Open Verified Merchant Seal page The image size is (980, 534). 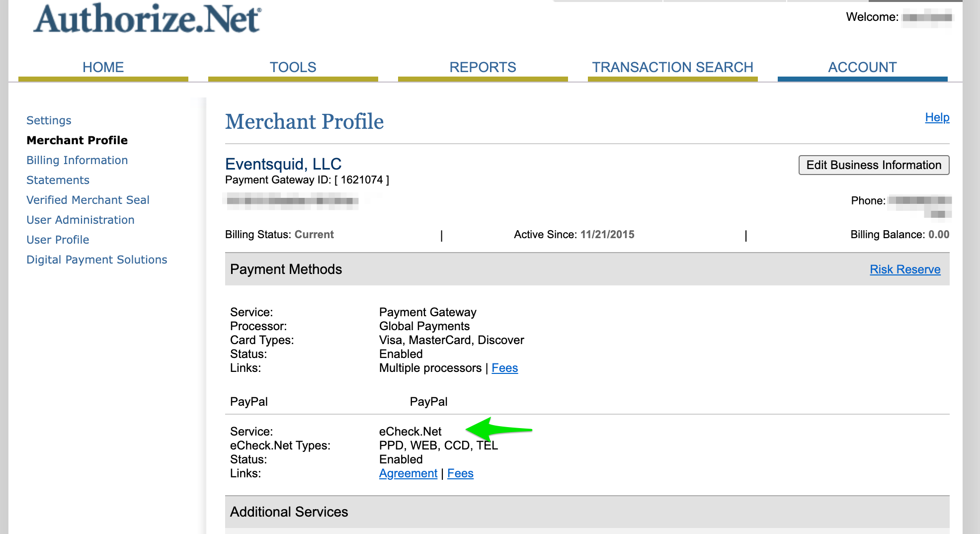pos(88,200)
